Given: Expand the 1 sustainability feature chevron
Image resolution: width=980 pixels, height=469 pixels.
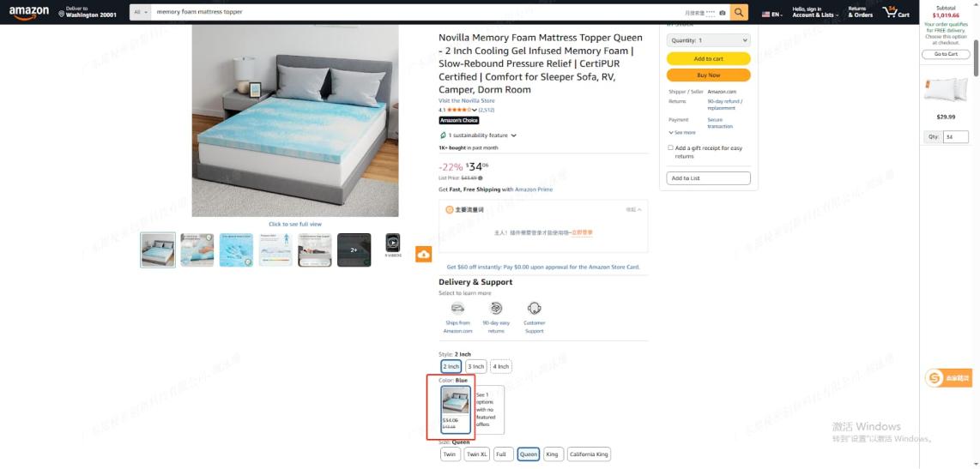Looking at the screenshot, I should (514, 135).
